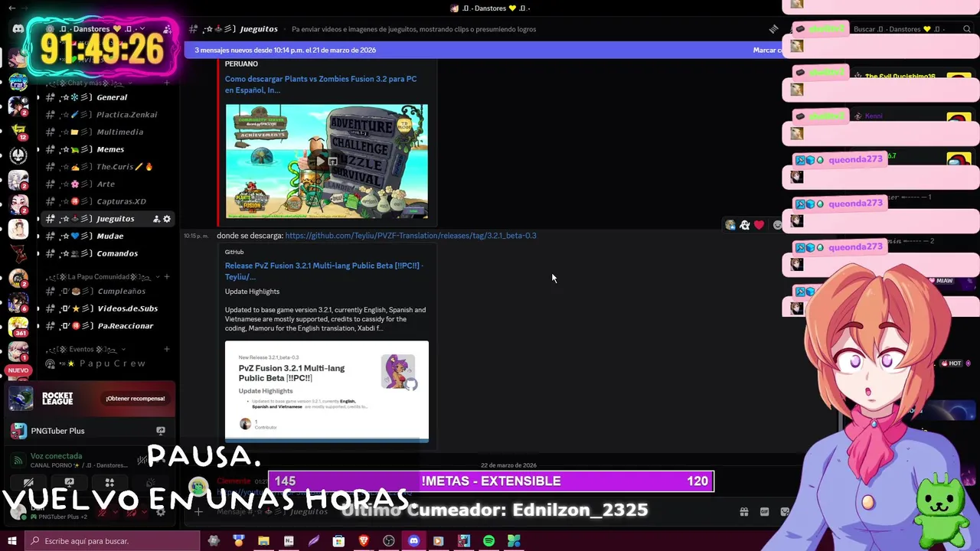Toggle microphone mute in user panel
The height and width of the screenshot is (551, 980).
[x=101, y=512]
